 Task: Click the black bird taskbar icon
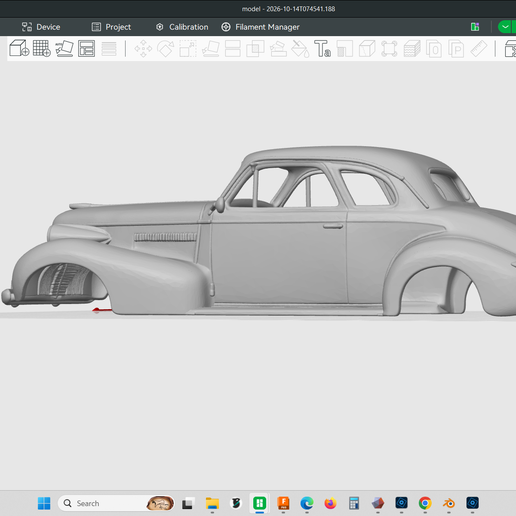(x=236, y=503)
